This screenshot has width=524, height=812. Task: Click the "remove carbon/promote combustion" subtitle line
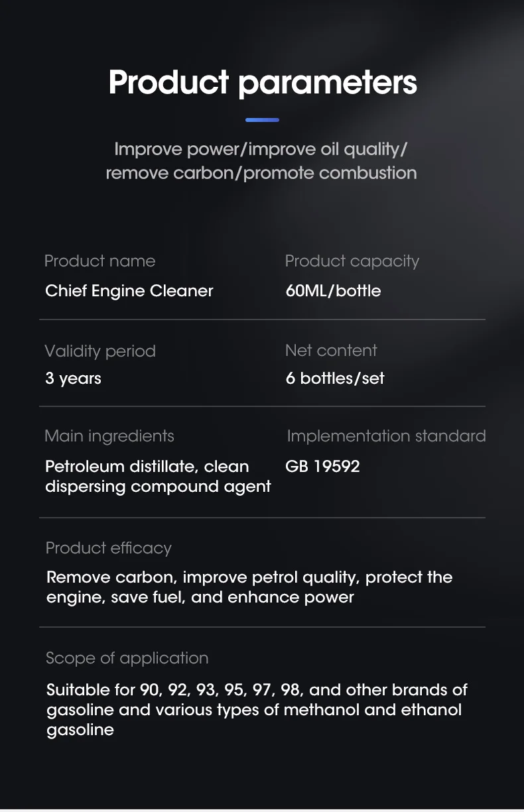coord(261,173)
